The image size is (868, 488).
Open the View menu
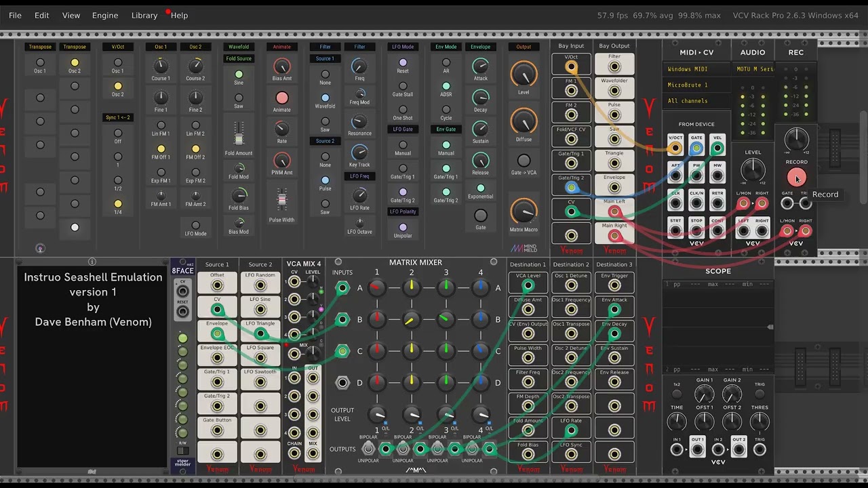pyautogui.click(x=71, y=15)
